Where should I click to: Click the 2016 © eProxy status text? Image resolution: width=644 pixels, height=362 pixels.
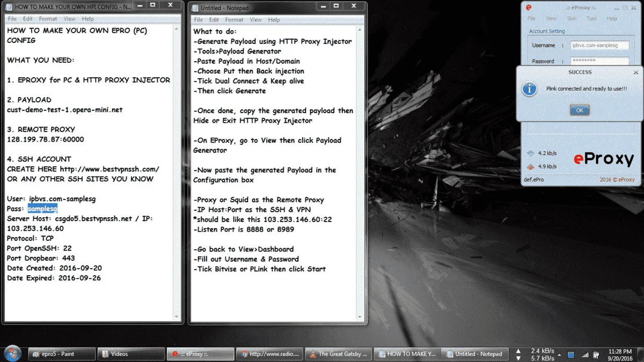point(617,180)
